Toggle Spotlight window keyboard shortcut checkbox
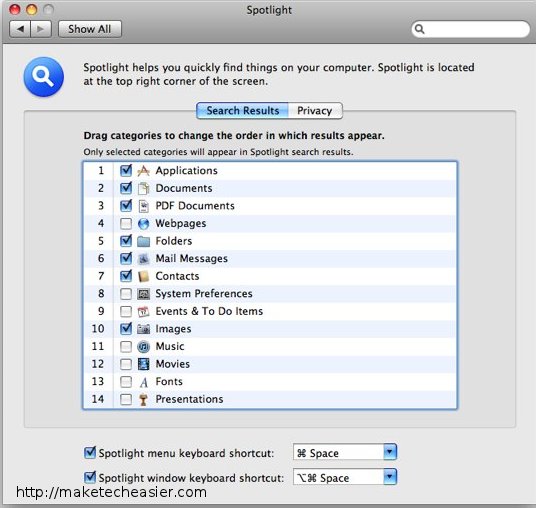 point(90,477)
